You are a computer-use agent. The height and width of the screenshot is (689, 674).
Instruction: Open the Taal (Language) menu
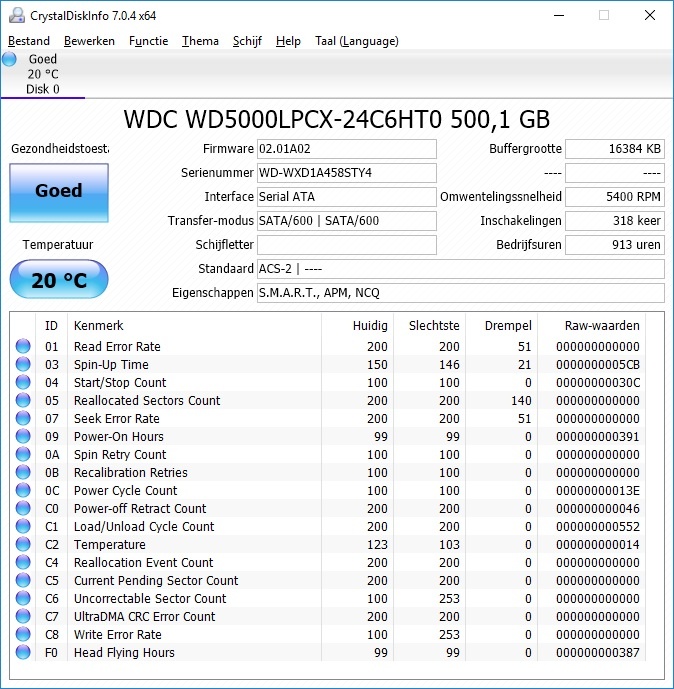[x=357, y=41]
